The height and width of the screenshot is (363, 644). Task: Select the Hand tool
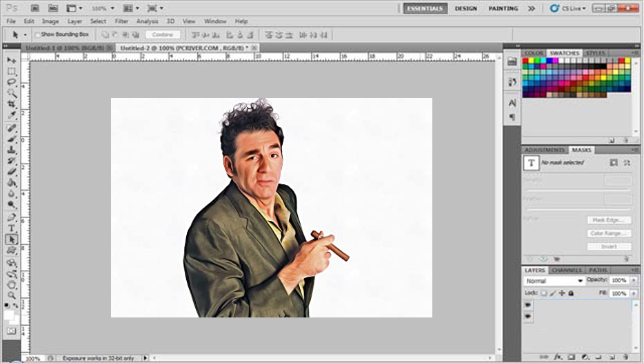(x=12, y=284)
